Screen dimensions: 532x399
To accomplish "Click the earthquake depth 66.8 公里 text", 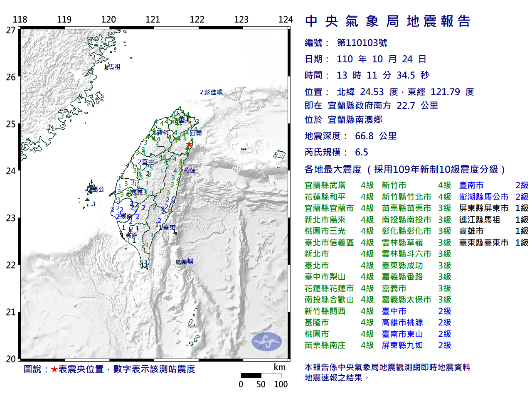I will (x=376, y=136).
